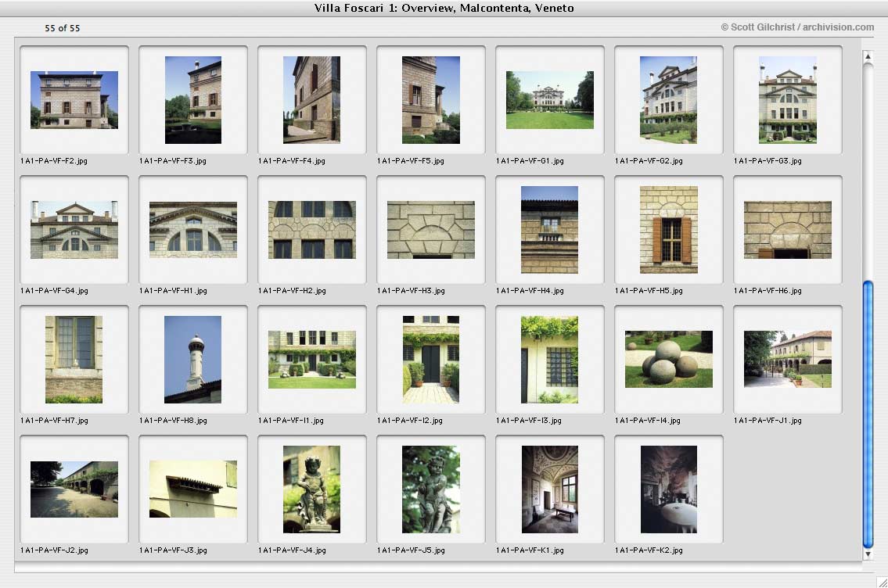Select thumbnail 1A1-PA-VF-F5.jpg
This screenshot has height=588, width=888.
pos(431,99)
